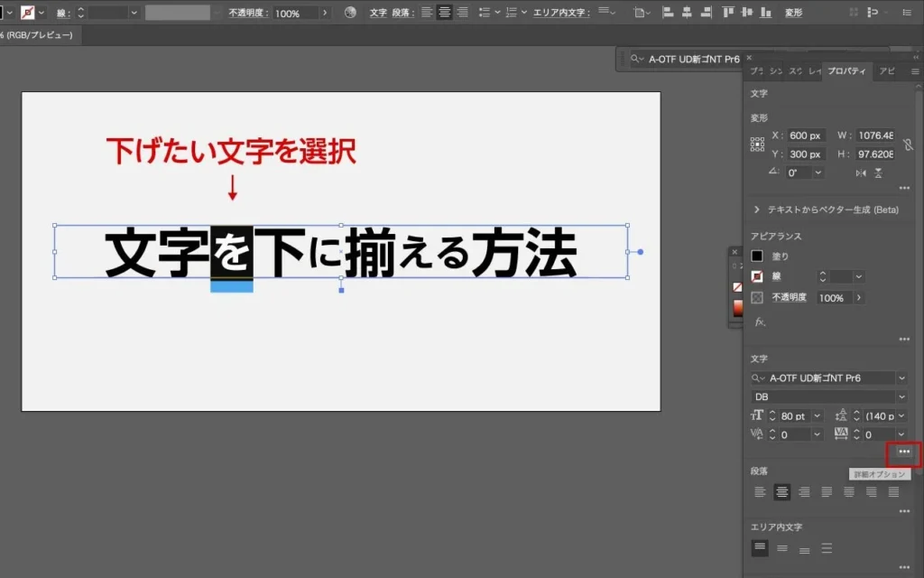The height and width of the screenshot is (578, 924).
Task: Click the bulleted list icon in control bar
Action: point(486,13)
